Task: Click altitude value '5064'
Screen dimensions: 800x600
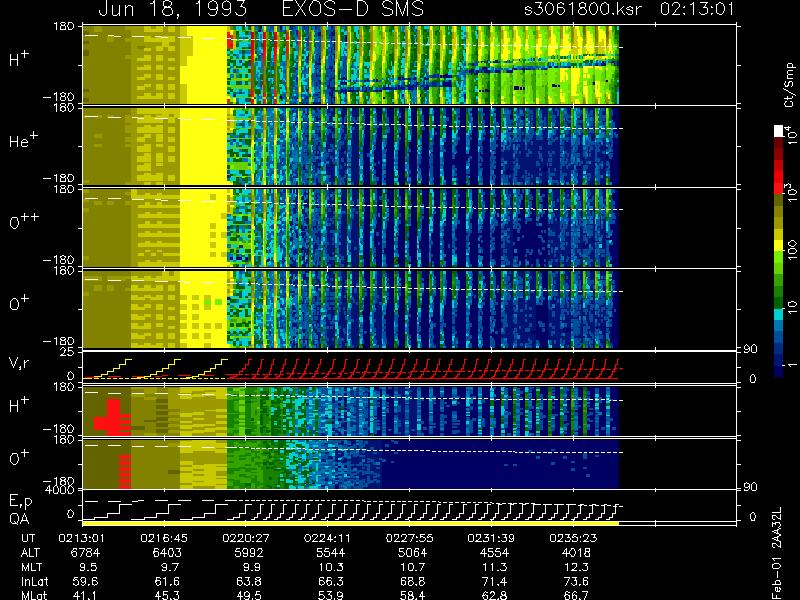Action: 412,553
